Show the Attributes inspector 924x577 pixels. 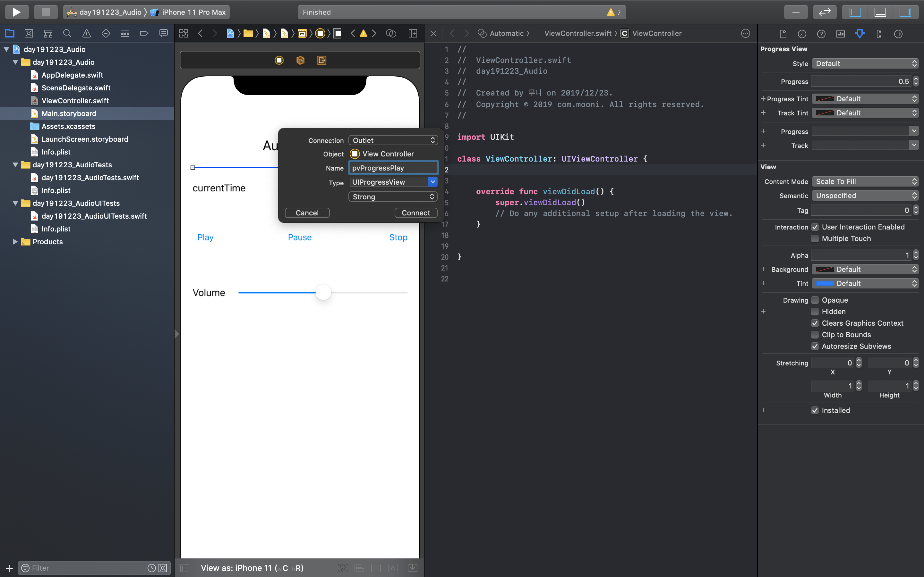click(x=860, y=34)
